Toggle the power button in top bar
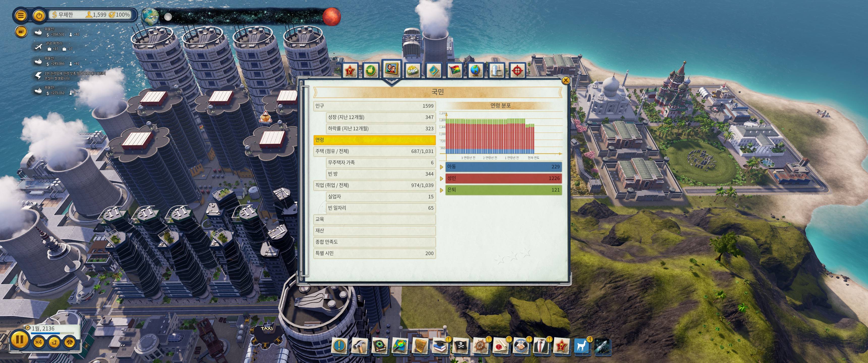Screen dimensions: 868x363 point(39,15)
